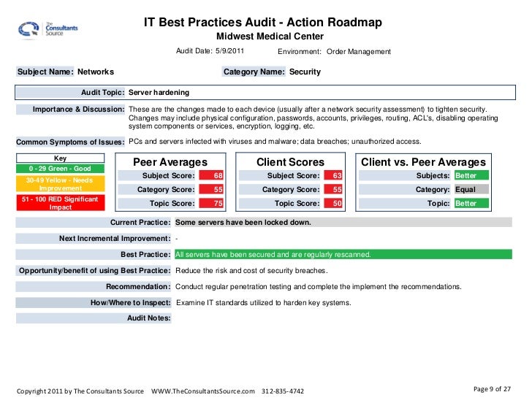
Task: Click the report title 'IT Best Practices Audit - Action Roadmap'
Action: click(263, 23)
